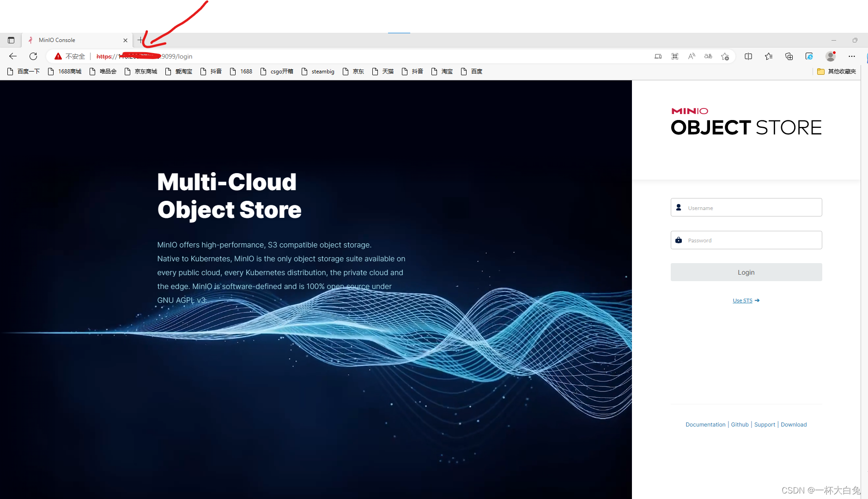Refresh the current page
Image resolution: width=868 pixels, height=499 pixels.
point(33,56)
